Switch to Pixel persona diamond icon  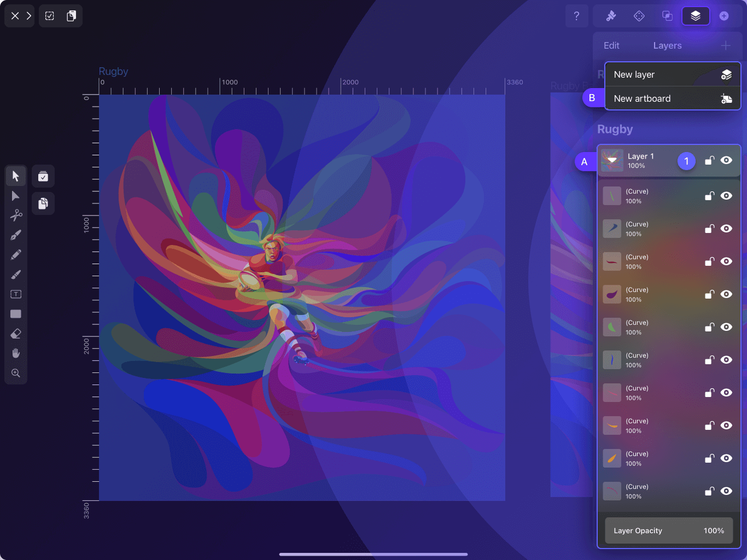pyautogui.click(x=639, y=16)
